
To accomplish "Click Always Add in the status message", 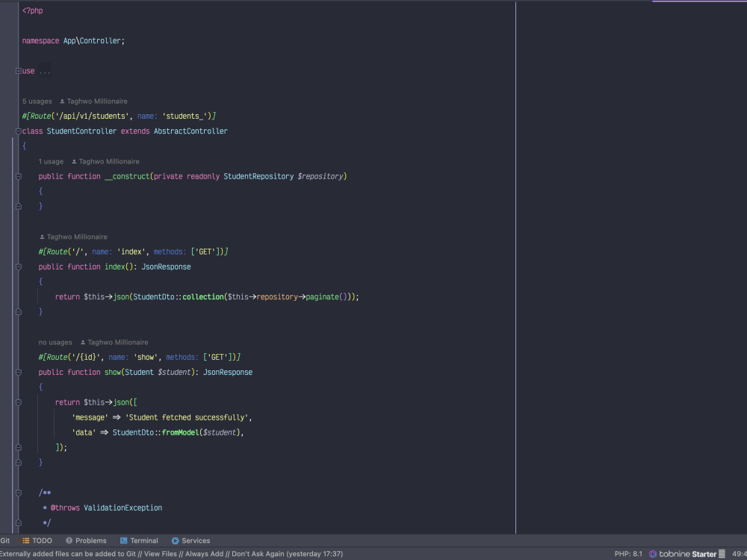I will pyautogui.click(x=204, y=554).
